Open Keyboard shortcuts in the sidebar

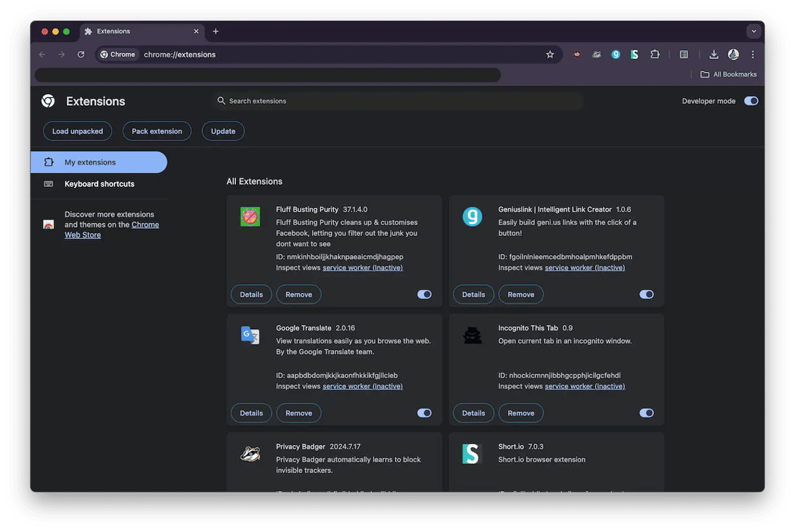(x=99, y=184)
